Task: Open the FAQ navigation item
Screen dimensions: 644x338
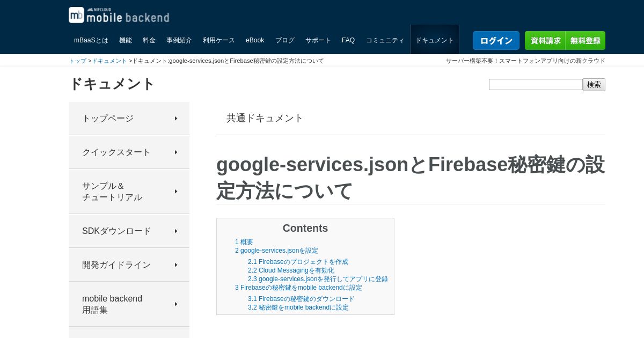Action: tap(348, 40)
